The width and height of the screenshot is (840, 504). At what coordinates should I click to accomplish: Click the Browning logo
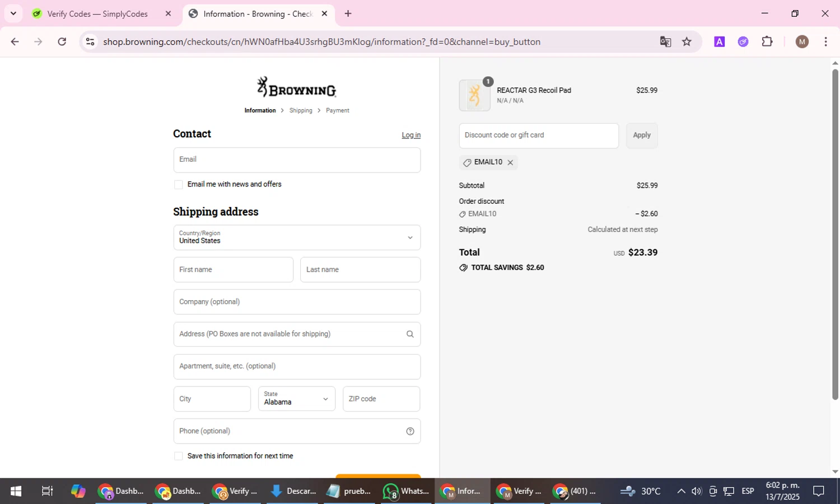point(296,87)
